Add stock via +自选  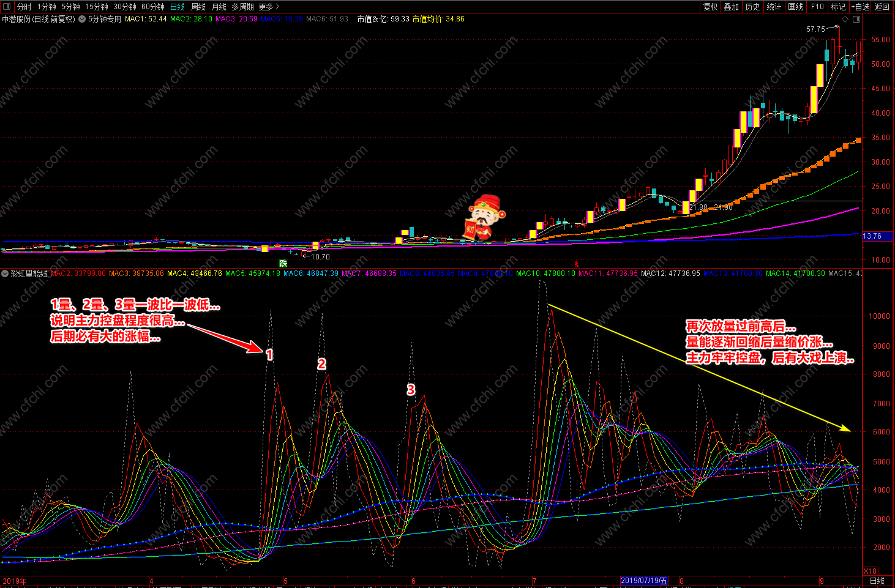860,7
